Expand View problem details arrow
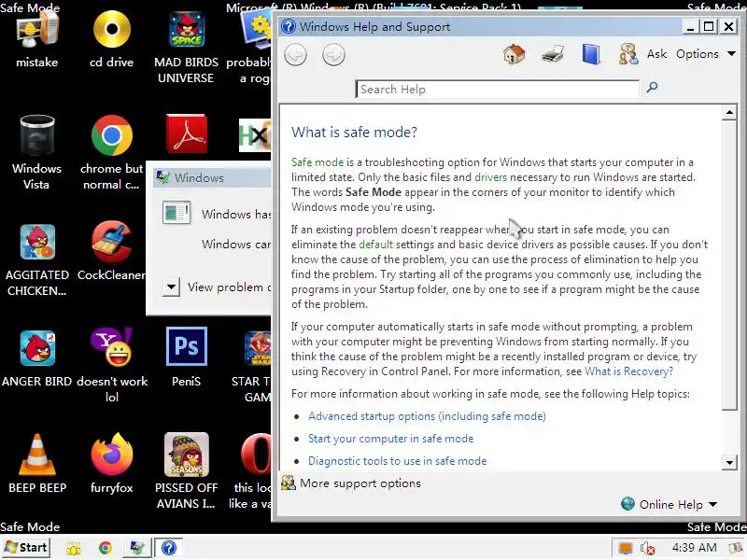Image resolution: width=747 pixels, height=560 pixels. tap(171, 287)
